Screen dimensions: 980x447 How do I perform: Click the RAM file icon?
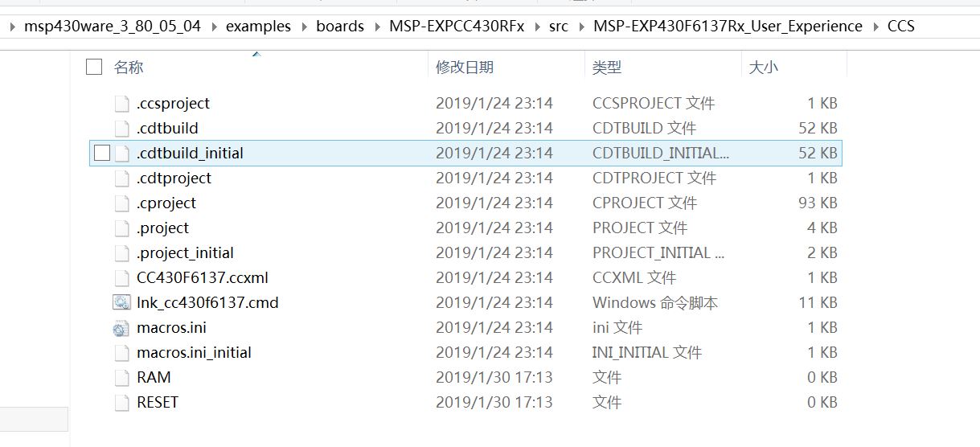[121, 377]
